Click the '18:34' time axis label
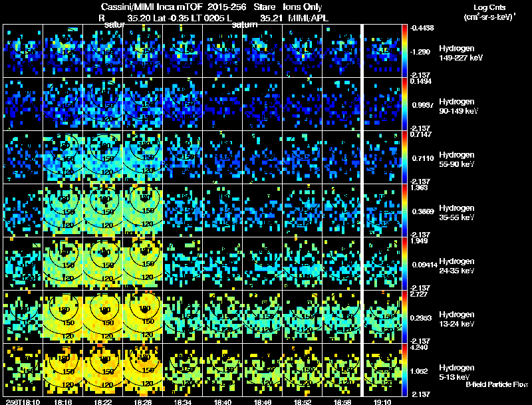This screenshot has height=405, width=532. (x=183, y=402)
